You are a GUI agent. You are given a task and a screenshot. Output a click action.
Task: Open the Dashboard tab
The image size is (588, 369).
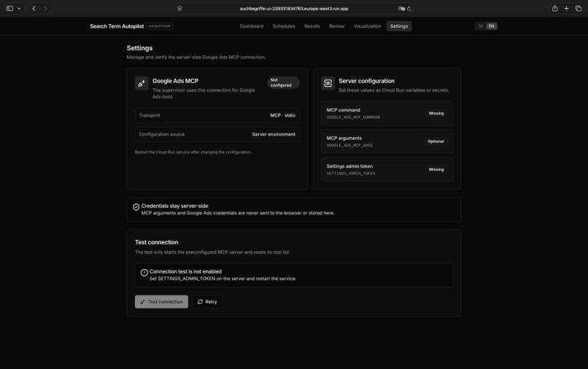tap(252, 26)
